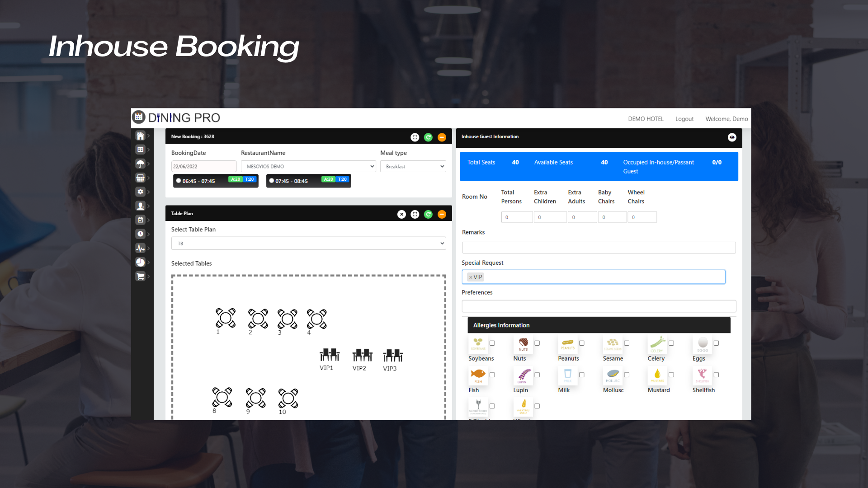The height and width of the screenshot is (488, 868).
Task: Open the Select Table Plan dropdown
Action: point(309,244)
